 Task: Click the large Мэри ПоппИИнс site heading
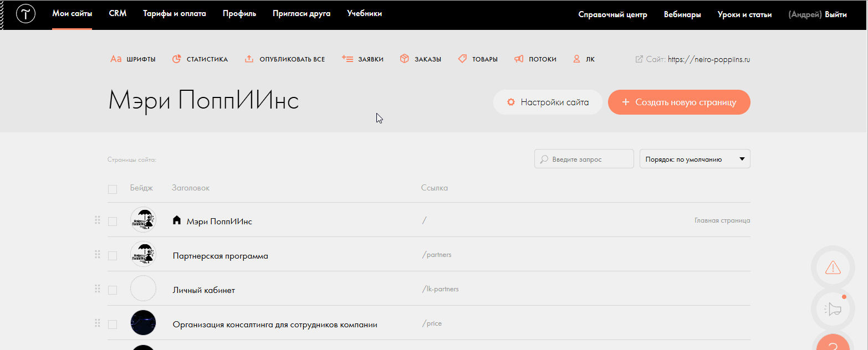point(203,101)
